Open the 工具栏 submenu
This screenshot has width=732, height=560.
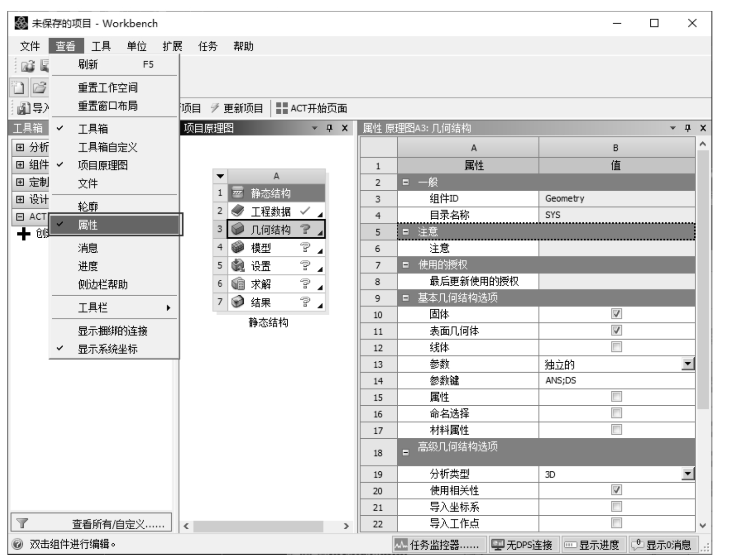[114, 308]
